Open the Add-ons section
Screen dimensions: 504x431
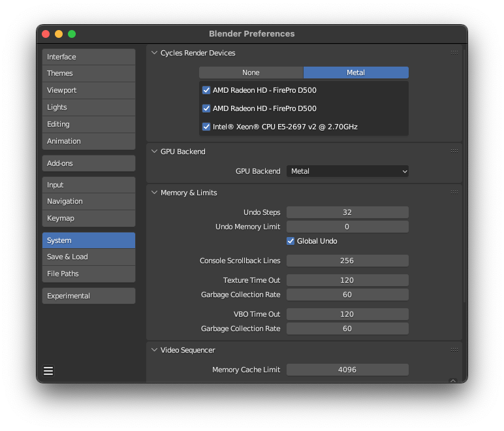point(89,163)
